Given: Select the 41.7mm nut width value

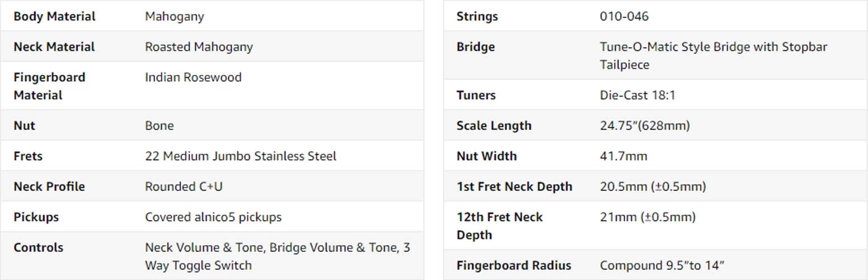Looking at the screenshot, I should click(623, 156).
